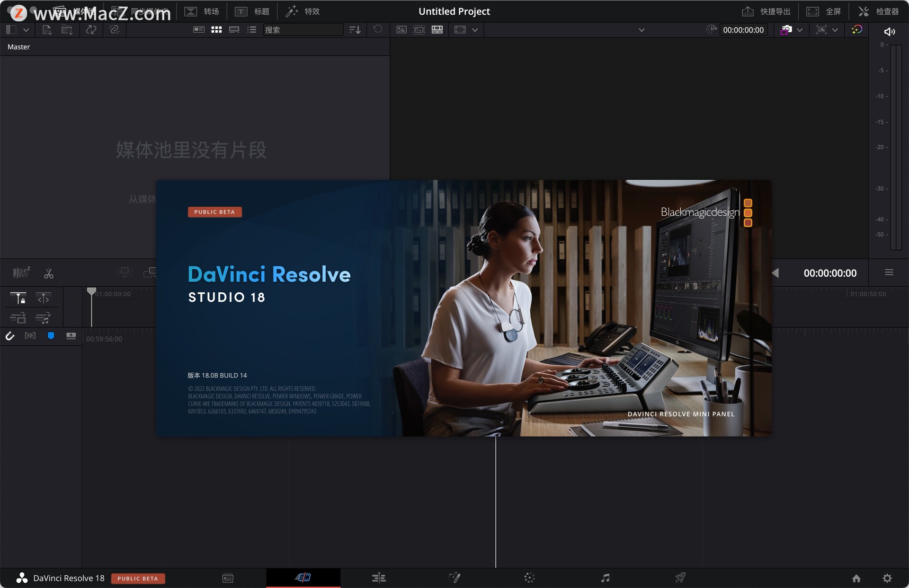The width and height of the screenshot is (909, 588).
Task: Switch media pool to list view
Action: (251, 30)
